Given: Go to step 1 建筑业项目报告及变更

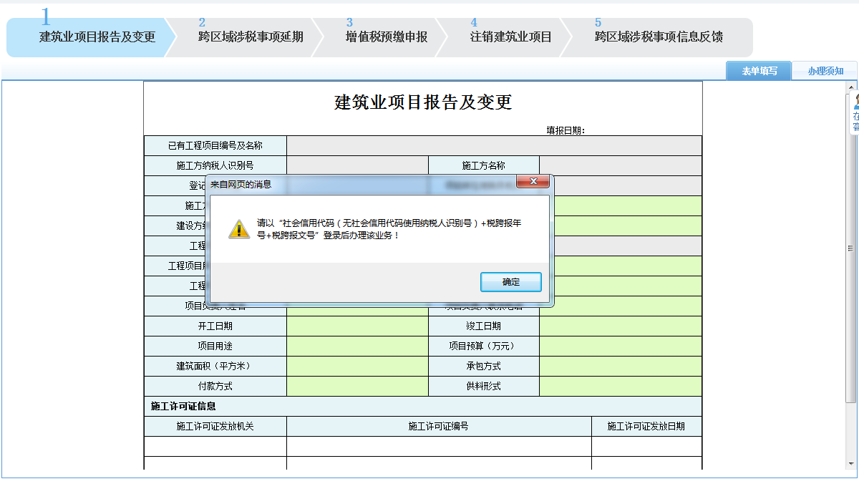Looking at the screenshot, I should point(97,37).
